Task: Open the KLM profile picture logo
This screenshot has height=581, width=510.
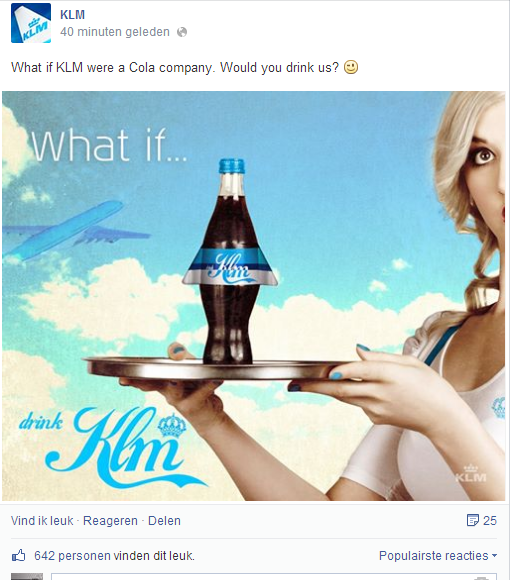Action: [31, 23]
